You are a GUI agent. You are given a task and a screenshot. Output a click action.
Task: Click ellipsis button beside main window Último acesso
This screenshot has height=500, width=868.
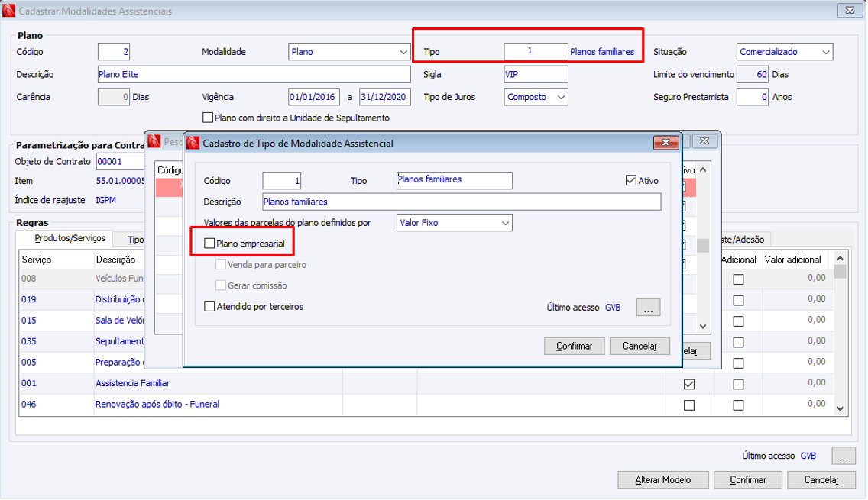point(843,456)
